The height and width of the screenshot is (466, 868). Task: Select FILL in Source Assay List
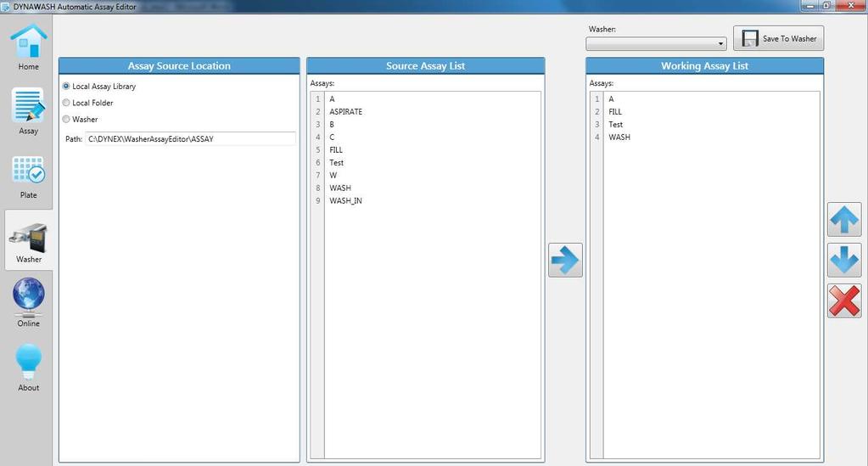(x=433, y=149)
